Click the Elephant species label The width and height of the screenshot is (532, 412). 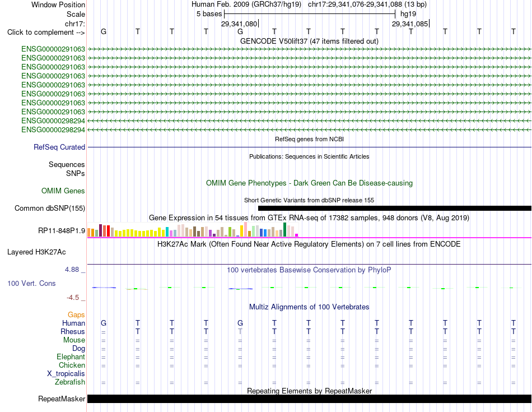click(x=71, y=357)
